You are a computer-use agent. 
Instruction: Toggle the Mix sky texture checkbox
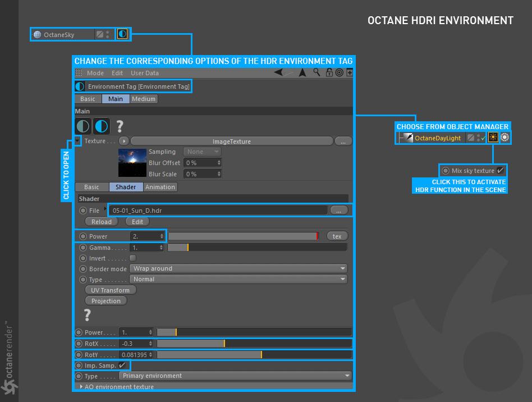(x=500, y=171)
